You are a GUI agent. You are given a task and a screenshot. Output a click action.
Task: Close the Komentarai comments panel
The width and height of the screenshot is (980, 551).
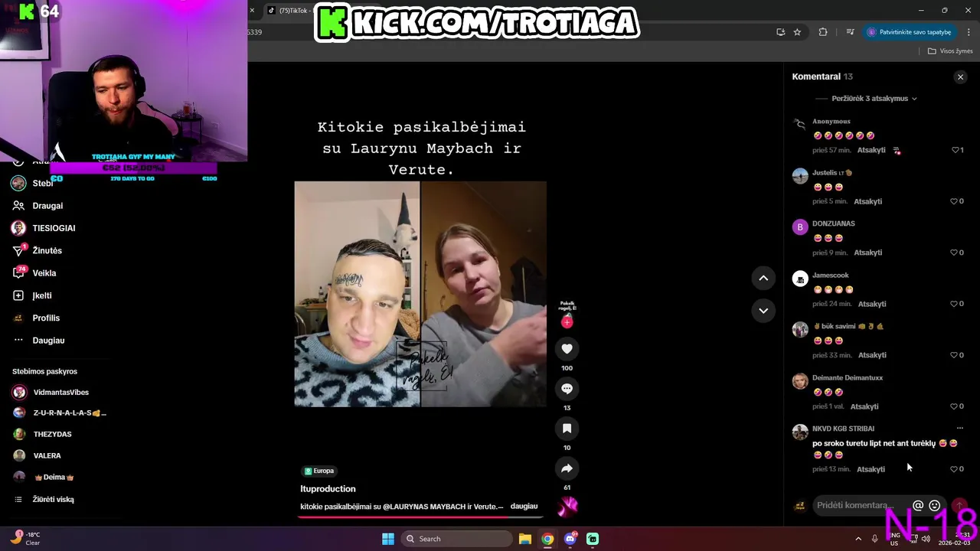pyautogui.click(x=960, y=77)
